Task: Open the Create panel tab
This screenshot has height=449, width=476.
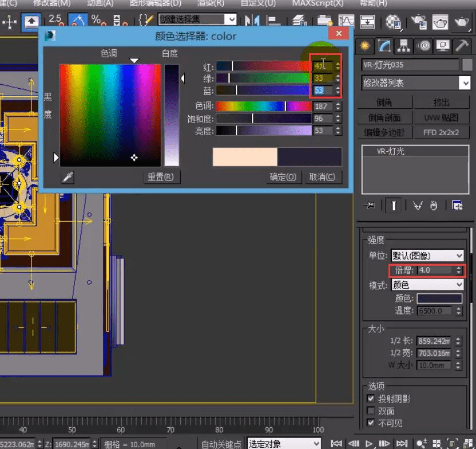Action: (364, 46)
